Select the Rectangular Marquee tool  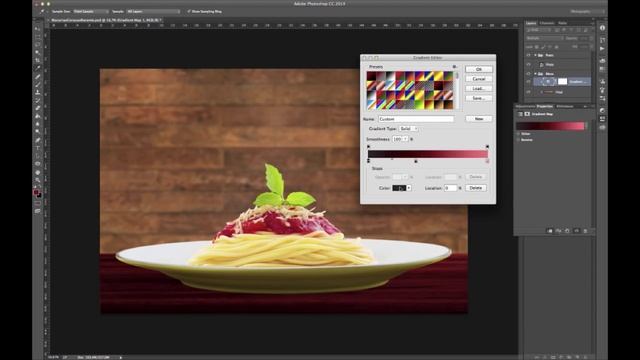point(38,37)
